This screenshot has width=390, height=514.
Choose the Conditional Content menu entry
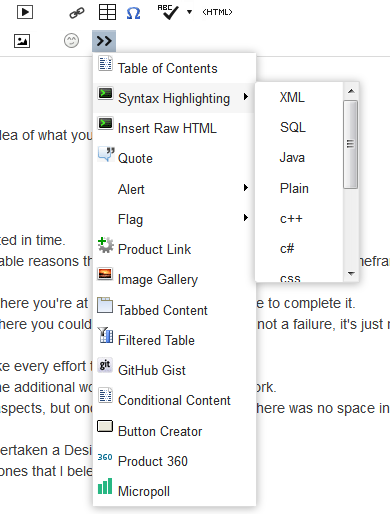[x=174, y=400]
